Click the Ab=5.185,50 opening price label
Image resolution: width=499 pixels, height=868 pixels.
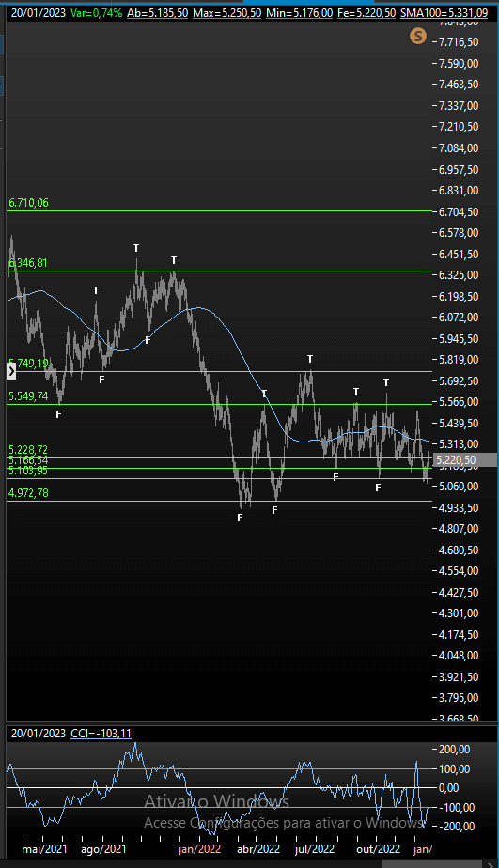click(157, 13)
